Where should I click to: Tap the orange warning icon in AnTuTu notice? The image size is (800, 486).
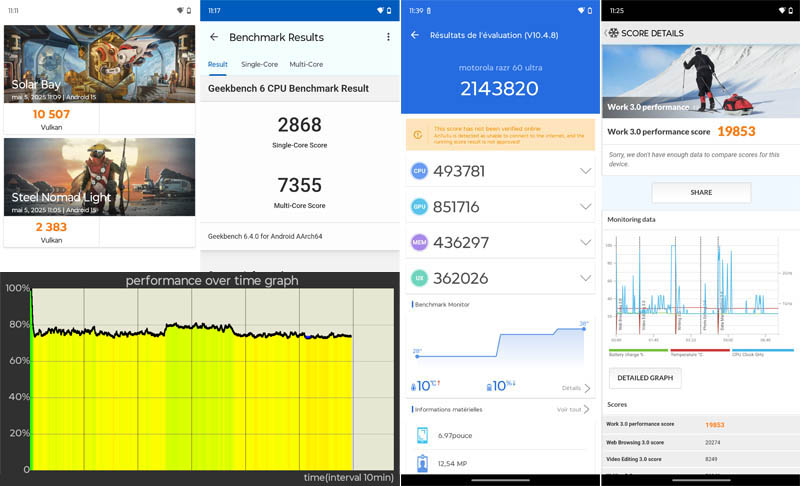[x=419, y=134]
